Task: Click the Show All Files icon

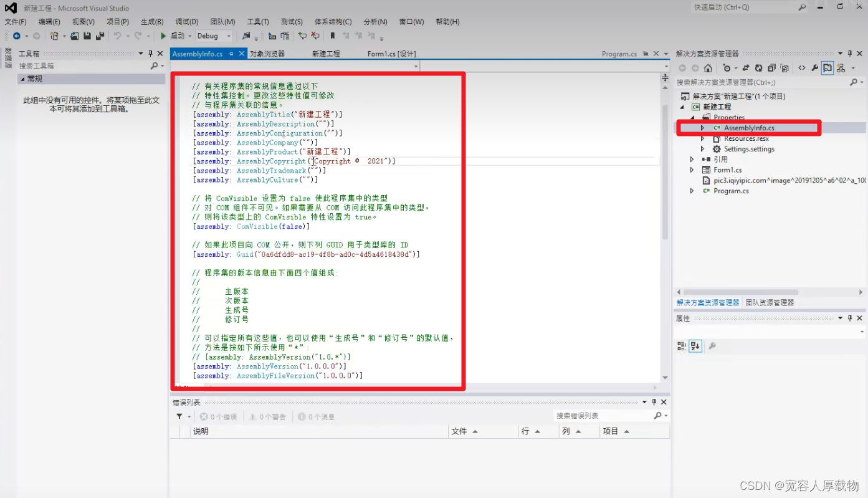Action: pos(785,68)
